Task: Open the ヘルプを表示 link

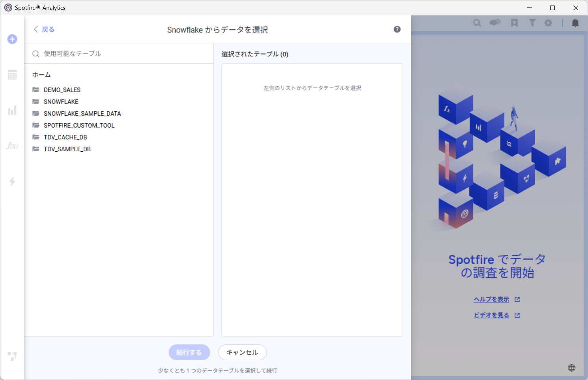Action: 491,299
